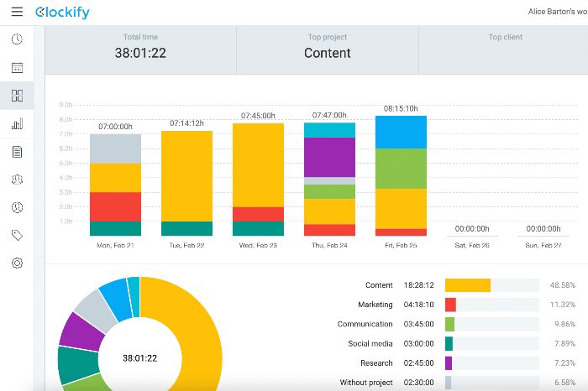Click the 07:00:00h bar label
The height and width of the screenshot is (391, 588).
coord(115,127)
